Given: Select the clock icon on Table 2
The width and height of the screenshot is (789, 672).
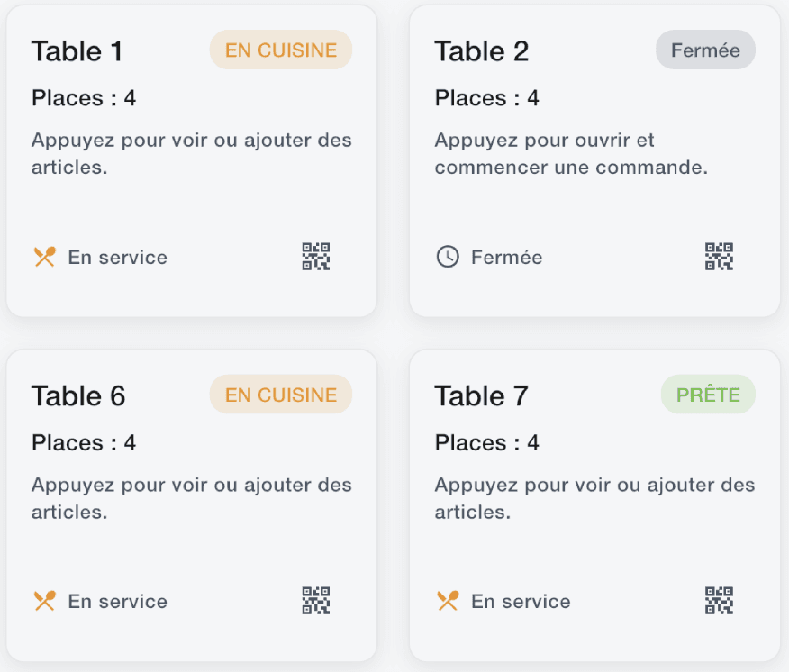Looking at the screenshot, I should pyautogui.click(x=446, y=257).
